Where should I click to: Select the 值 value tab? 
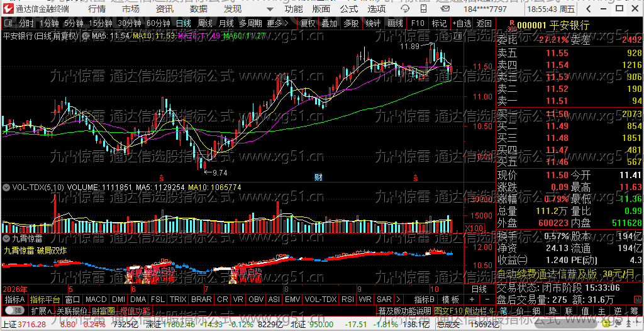tap(586, 310)
